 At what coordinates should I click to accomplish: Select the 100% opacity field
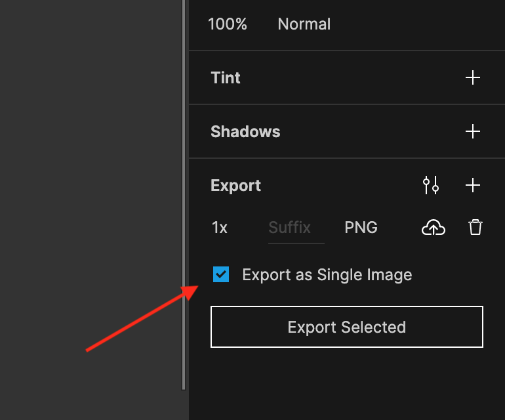228,24
